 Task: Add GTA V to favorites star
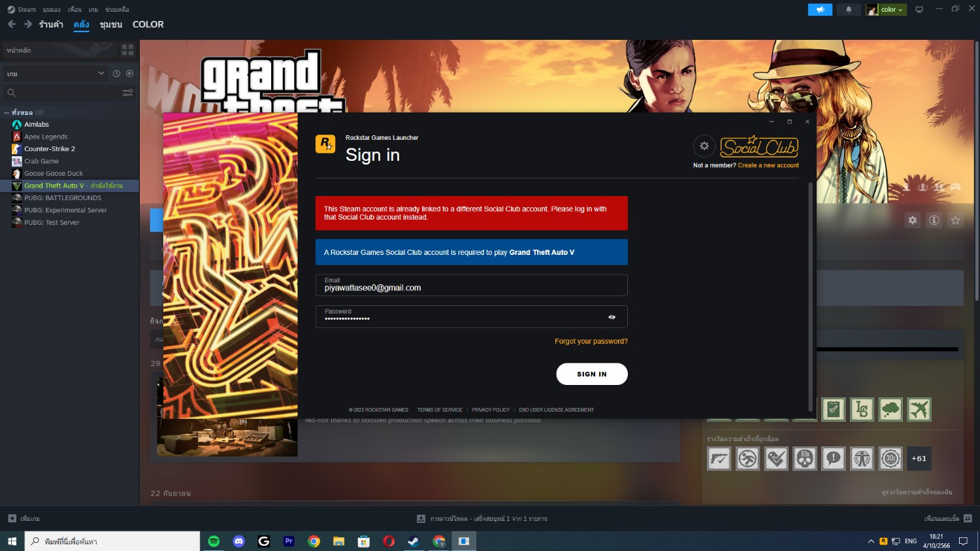tap(956, 220)
